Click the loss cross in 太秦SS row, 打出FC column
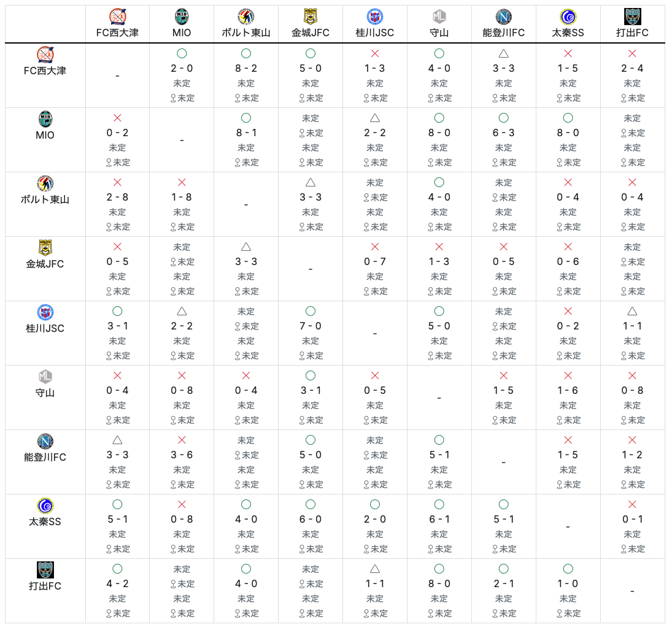 pos(633,504)
